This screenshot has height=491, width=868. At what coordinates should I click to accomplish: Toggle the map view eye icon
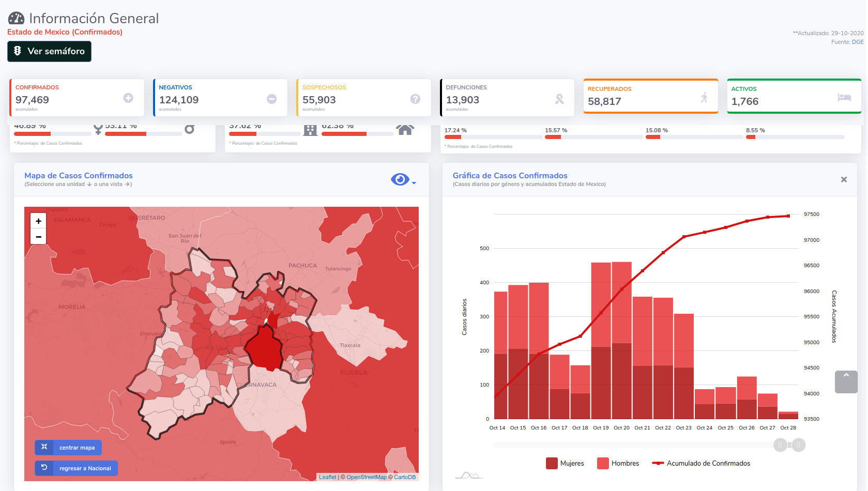tap(400, 179)
